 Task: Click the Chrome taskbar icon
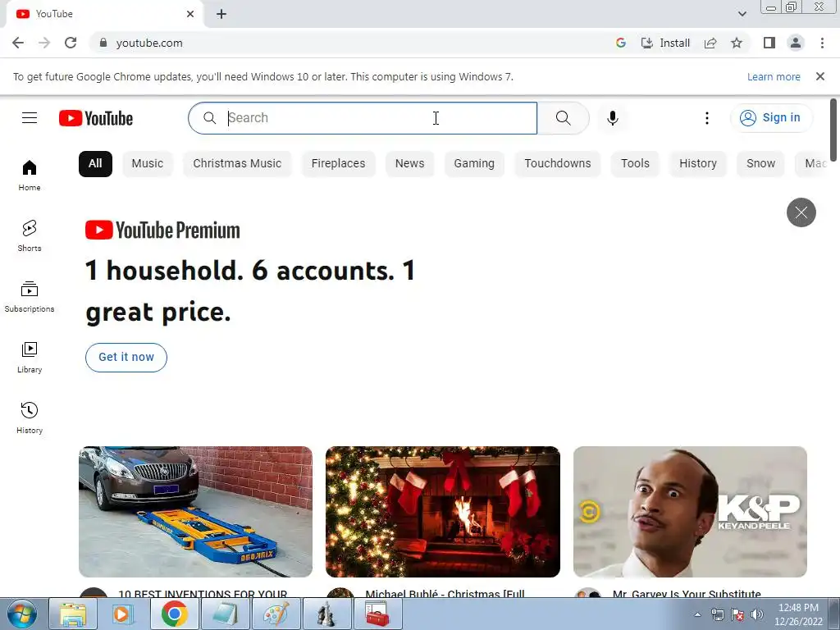(x=174, y=614)
